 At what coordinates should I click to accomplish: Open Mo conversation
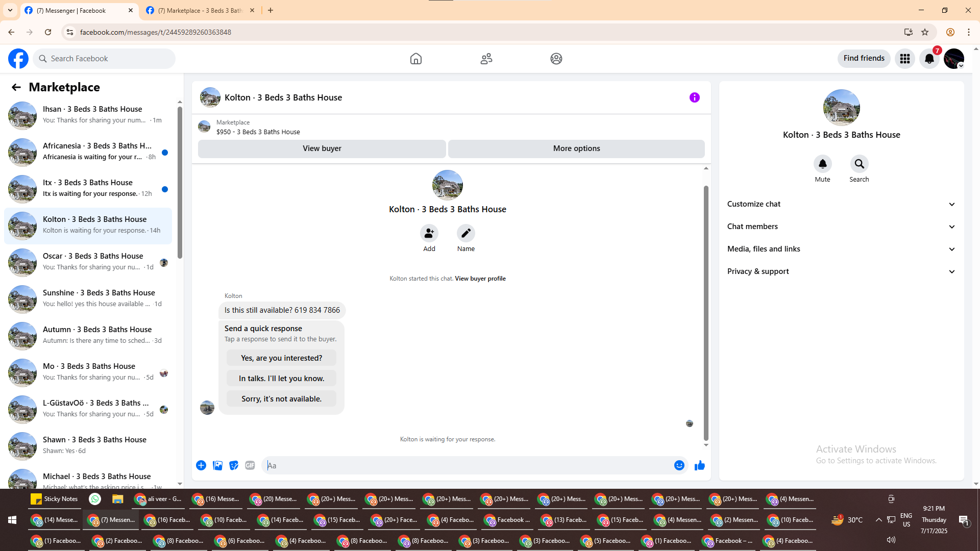point(88,372)
